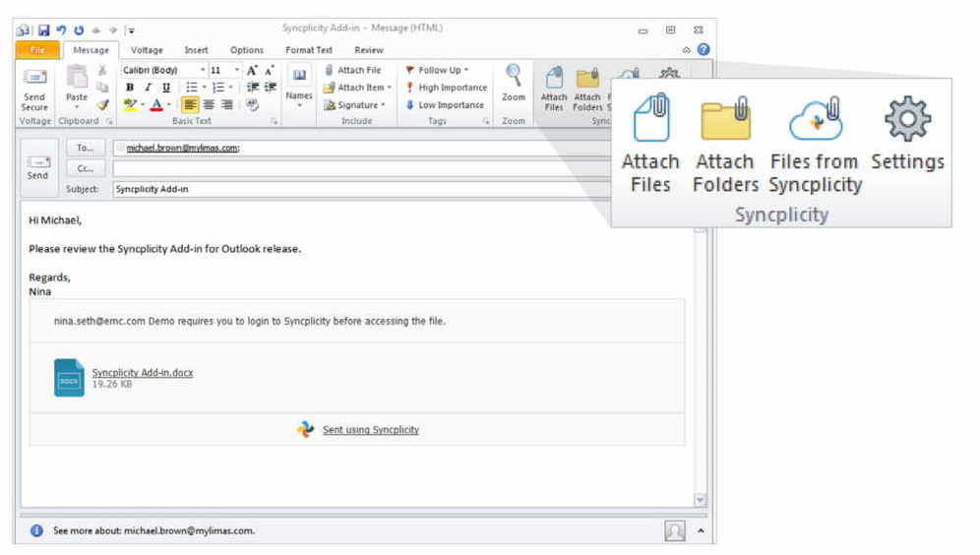Increase the paragraph indent
Screen dimensions: 980x555
pyautogui.click(x=270, y=88)
